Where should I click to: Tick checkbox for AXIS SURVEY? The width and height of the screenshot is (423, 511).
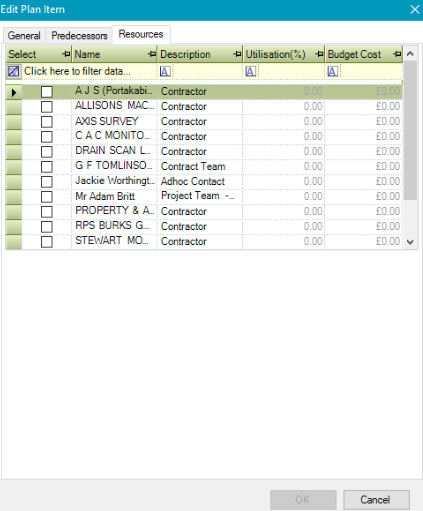tap(47, 122)
